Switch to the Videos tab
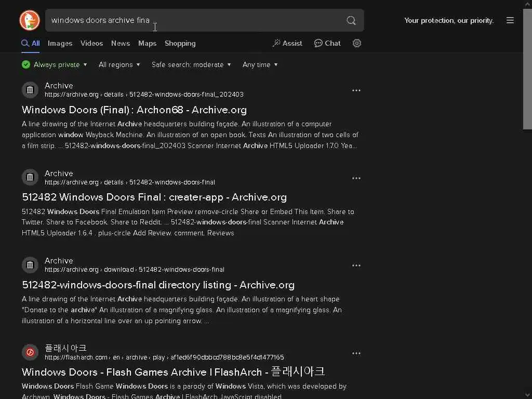The width and height of the screenshot is (532, 399). point(91,44)
